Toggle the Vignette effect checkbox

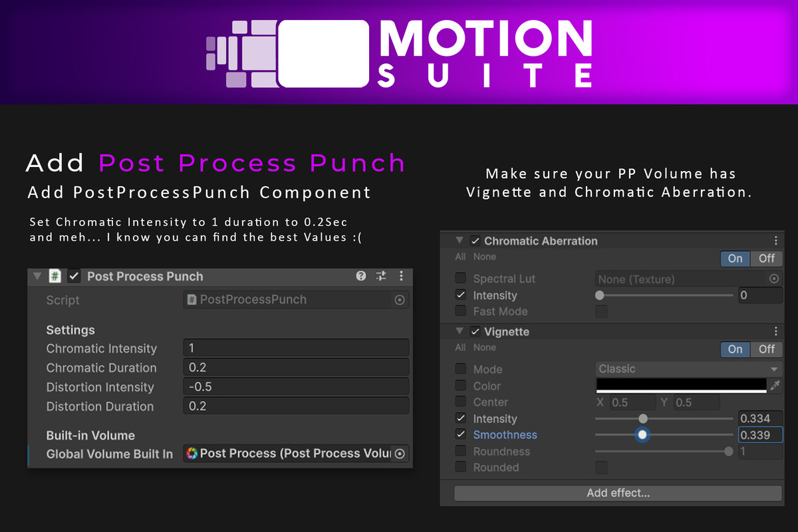point(475,331)
